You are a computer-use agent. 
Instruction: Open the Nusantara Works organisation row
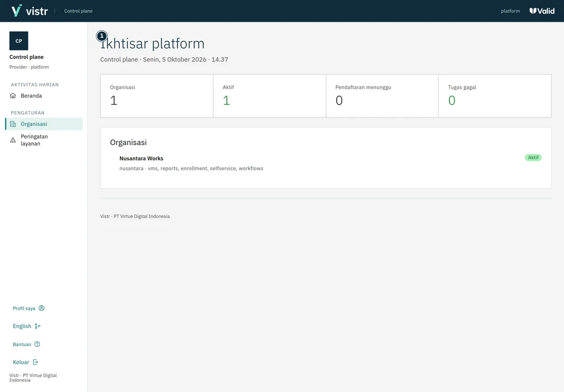pos(325,163)
